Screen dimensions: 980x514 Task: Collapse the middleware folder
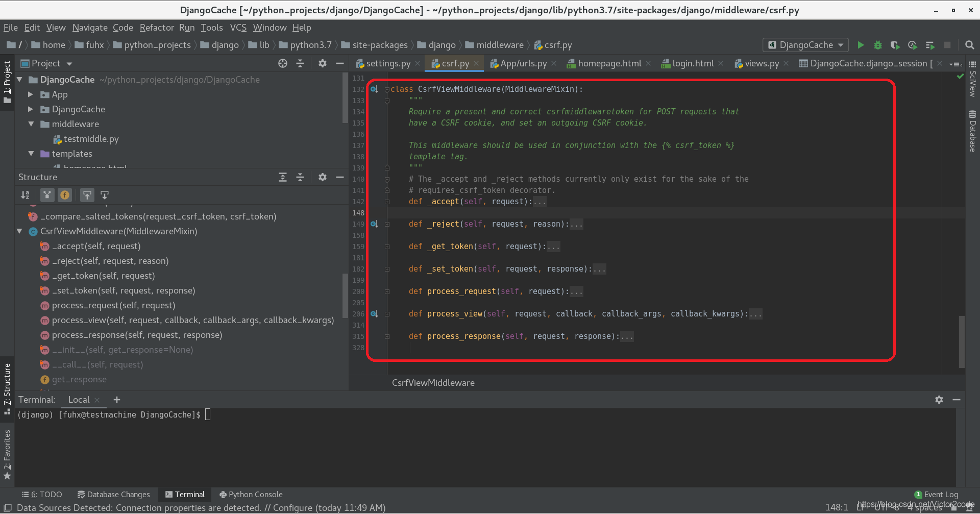click(x=31, y=124)
